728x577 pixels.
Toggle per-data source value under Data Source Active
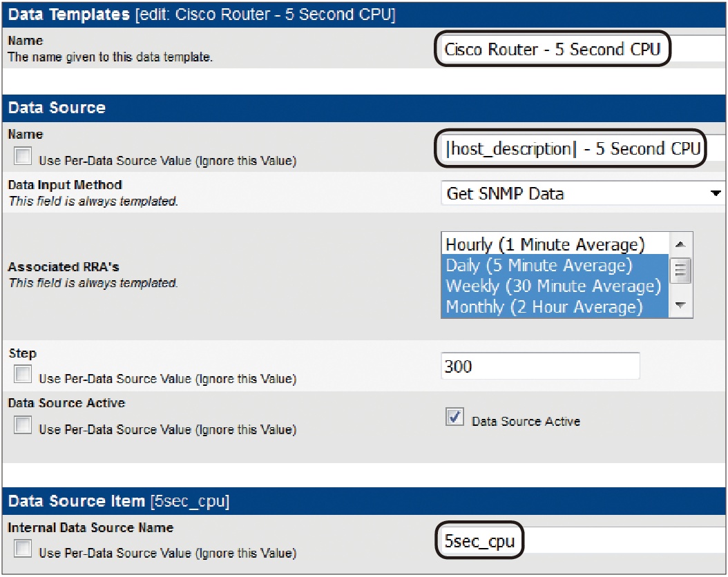pos(23,424)
